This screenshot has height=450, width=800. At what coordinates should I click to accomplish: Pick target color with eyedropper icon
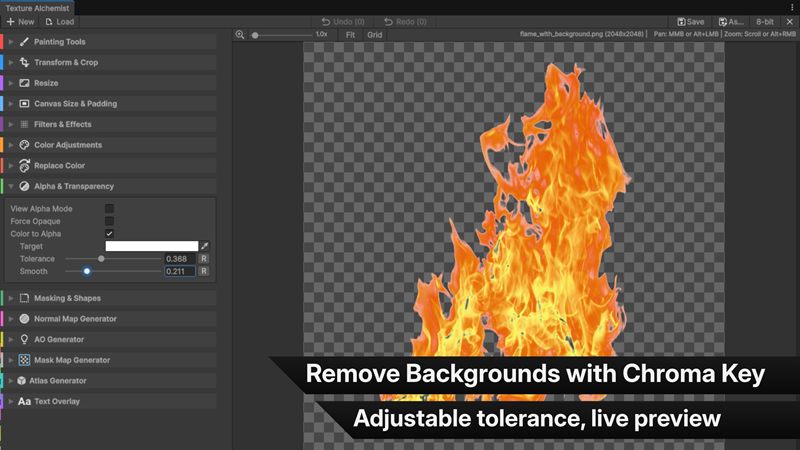click(204, 246)
